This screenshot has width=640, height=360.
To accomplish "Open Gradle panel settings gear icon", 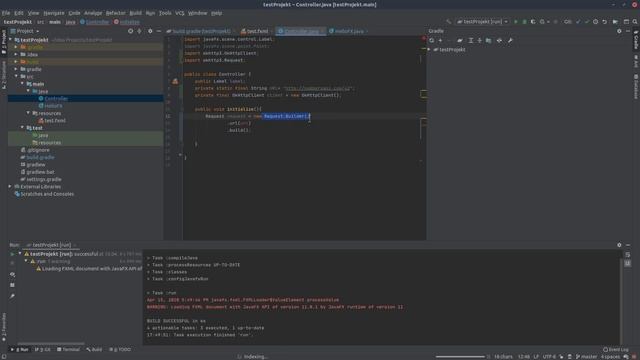I will (619, 31).
